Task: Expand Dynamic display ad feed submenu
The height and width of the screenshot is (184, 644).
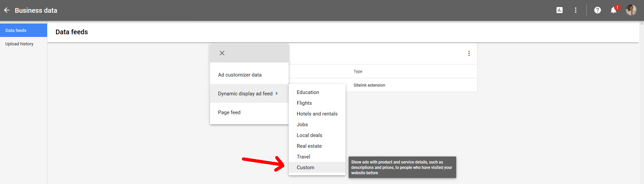Action: 249,93
